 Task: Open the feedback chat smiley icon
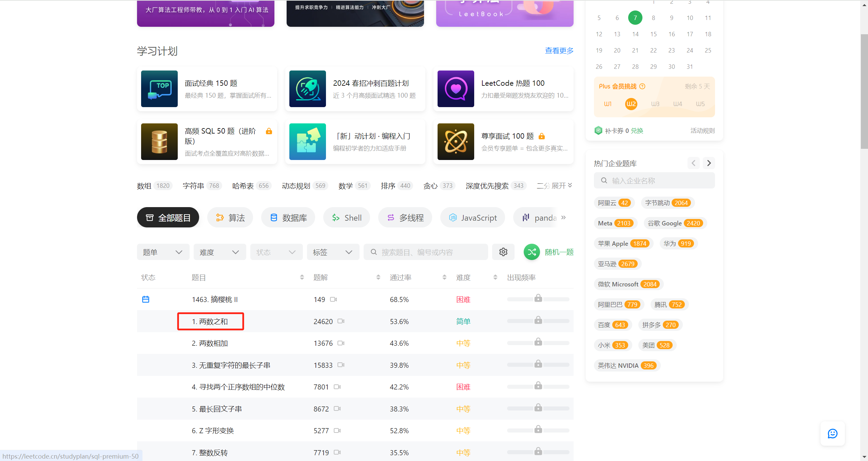coord(832,433)
